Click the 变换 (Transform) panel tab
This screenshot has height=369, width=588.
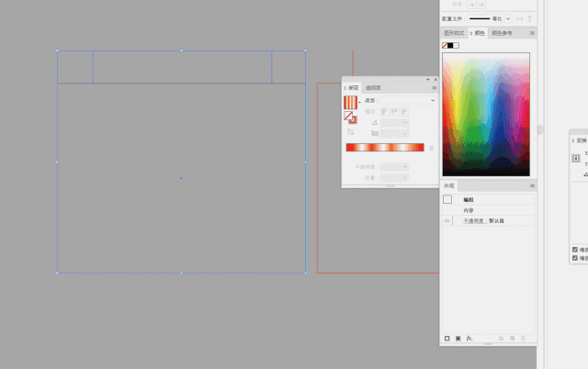(x=580, y=140)
